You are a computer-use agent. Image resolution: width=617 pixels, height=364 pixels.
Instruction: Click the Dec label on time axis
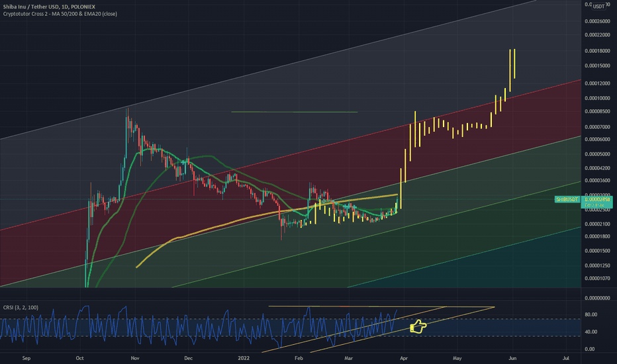188,358
